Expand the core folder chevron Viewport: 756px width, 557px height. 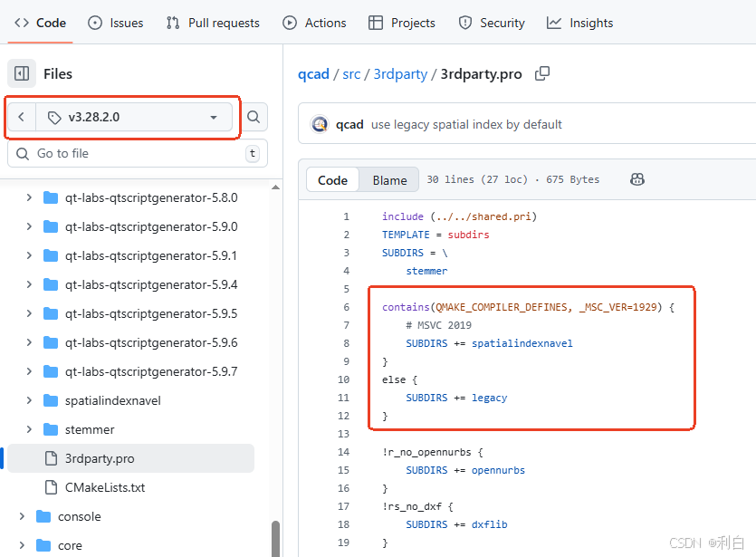22,545
